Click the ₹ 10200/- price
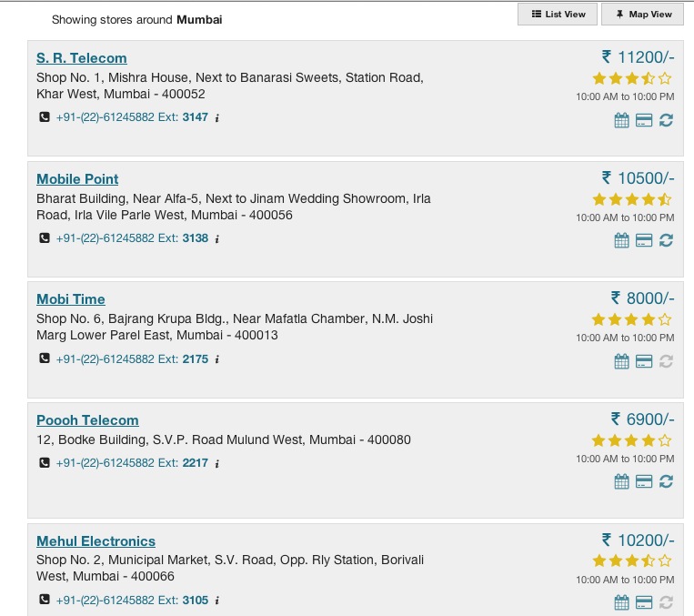694x616 pixels. coord(638,540)
